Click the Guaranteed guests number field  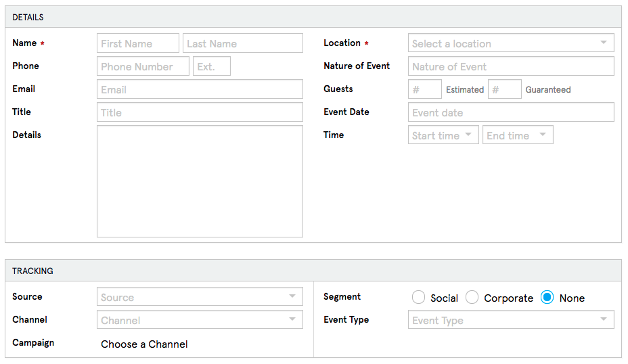pyautogui.click(x=505, y=89)
